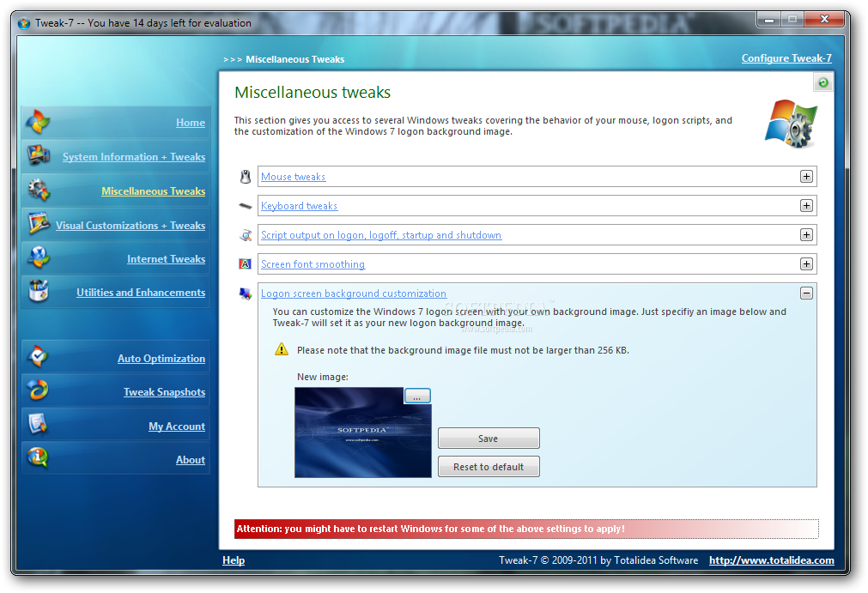Click the green refresh icon at panel corner
This screenshot has width=868, height=593.
pyautogui.click(x=823, y=83)
